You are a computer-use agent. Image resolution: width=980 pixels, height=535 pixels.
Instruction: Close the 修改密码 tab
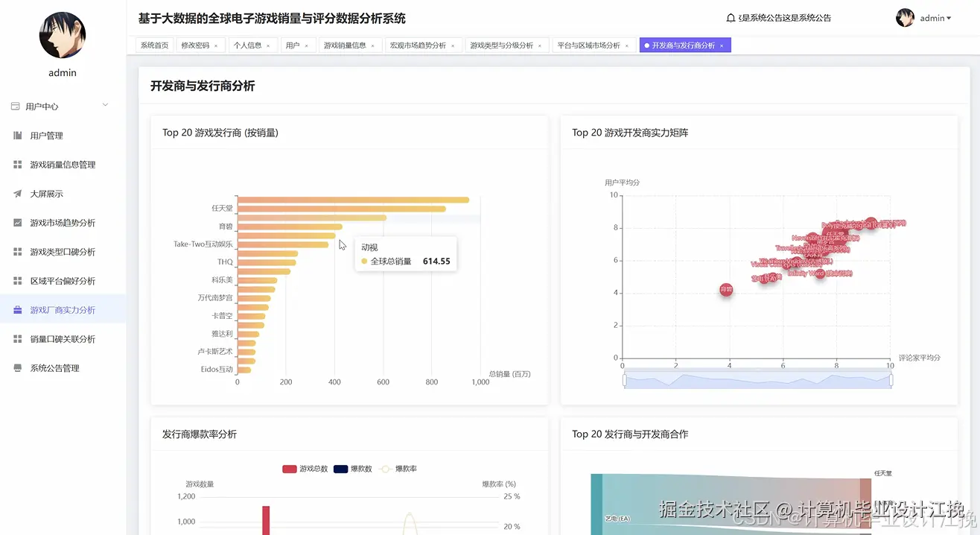click(x=216, y=45)
